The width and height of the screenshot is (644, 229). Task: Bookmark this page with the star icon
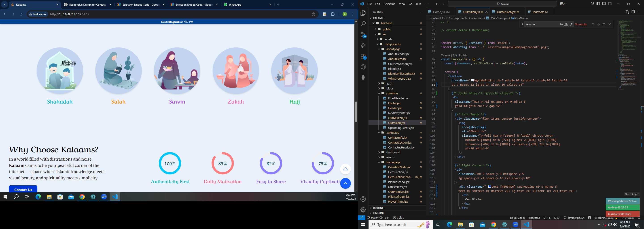314,14
